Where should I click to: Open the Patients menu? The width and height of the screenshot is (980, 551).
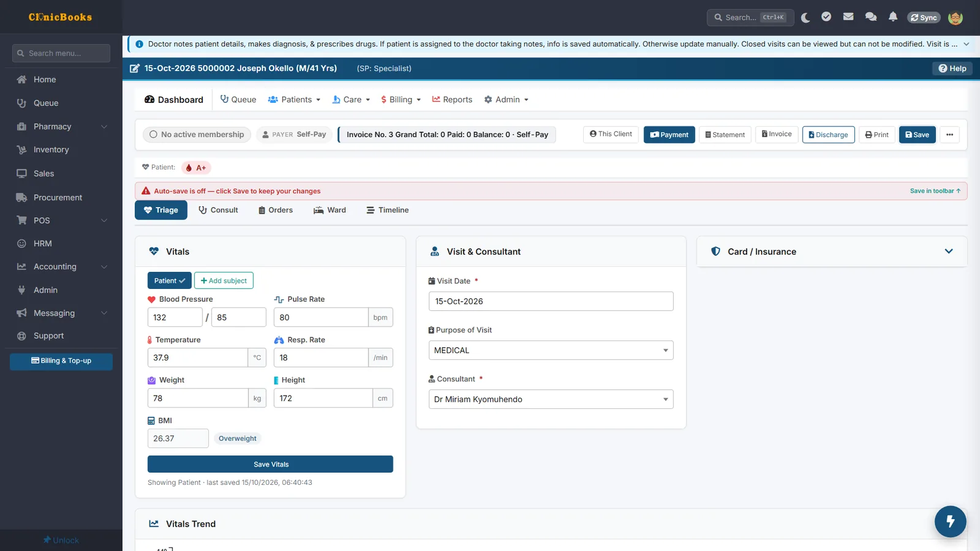pos(294,100)
